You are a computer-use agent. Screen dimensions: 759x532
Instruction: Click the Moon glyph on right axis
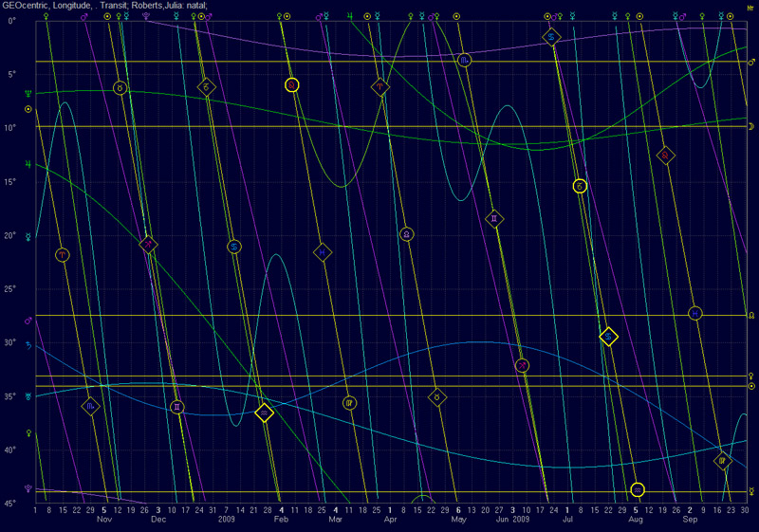[751, 126]
